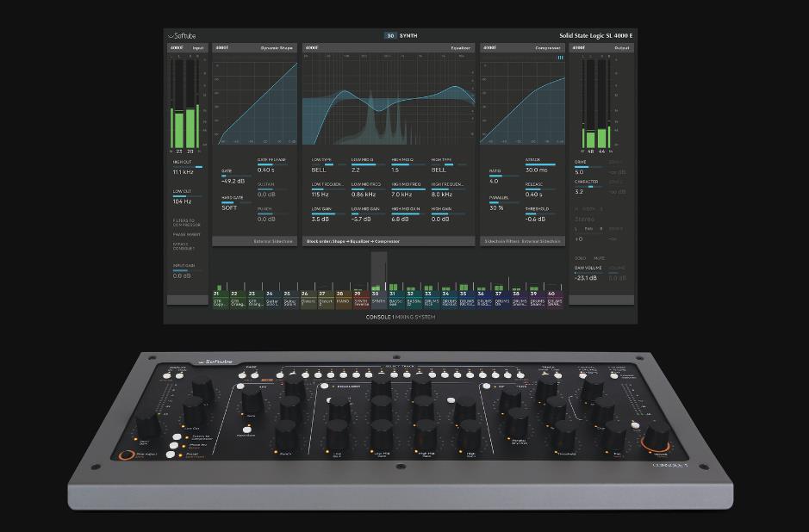Click the Low Cut knob on the controller
This screenshot has width=809, height=532.
194,411
